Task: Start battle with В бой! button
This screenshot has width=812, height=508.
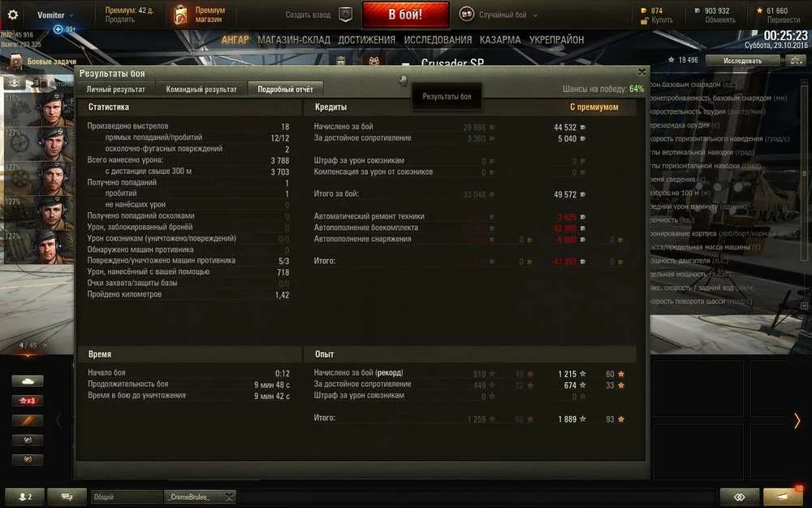Action: pos(405,15)
